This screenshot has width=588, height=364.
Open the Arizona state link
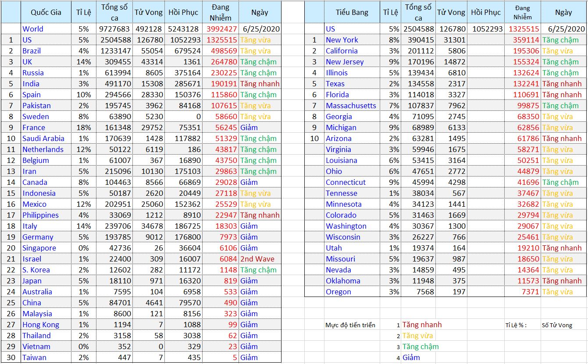pos(339,138)
